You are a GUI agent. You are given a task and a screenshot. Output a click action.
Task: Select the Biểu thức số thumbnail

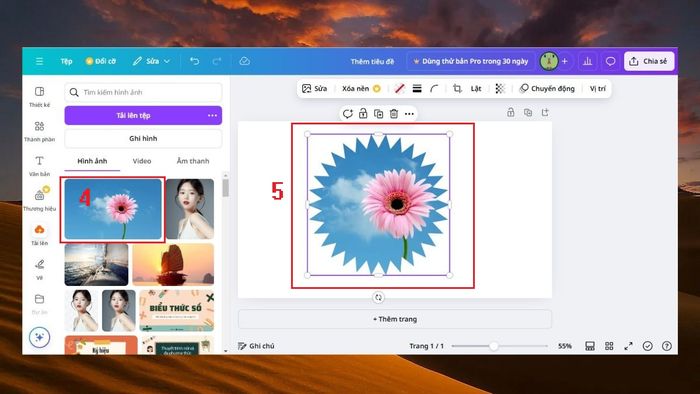[177, 311]
